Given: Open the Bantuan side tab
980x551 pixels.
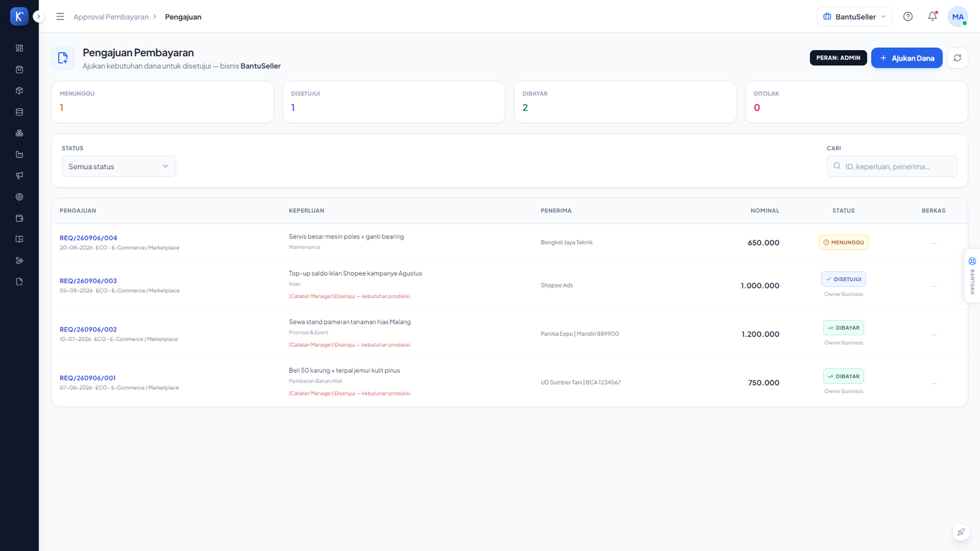Looking at the screenshot, I should pyautogui.click(x=972, y=275).
